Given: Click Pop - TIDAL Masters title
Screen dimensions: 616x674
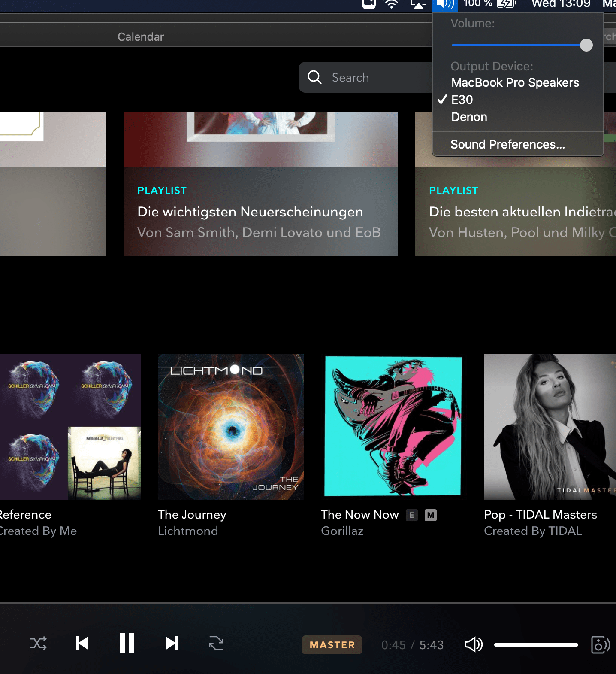Looking at the screenshot, I should click(x=541, y=514).
